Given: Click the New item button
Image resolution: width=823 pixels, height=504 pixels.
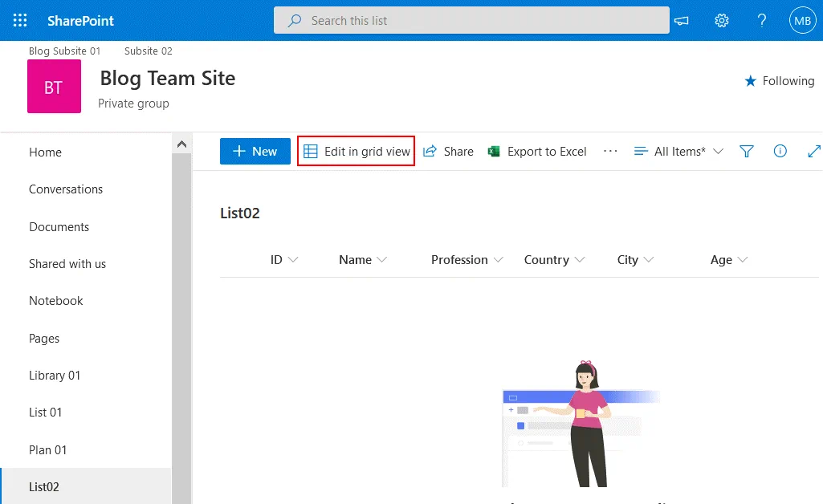Looking at the screenshot, I should tap(255, 151).
